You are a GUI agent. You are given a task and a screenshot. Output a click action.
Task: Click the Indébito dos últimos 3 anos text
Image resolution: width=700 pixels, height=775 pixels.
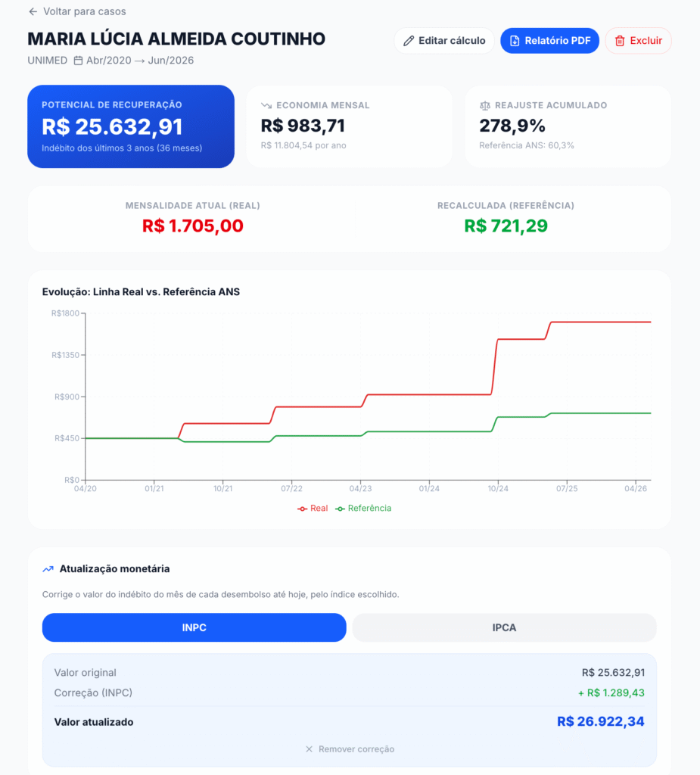pos(122,148)
